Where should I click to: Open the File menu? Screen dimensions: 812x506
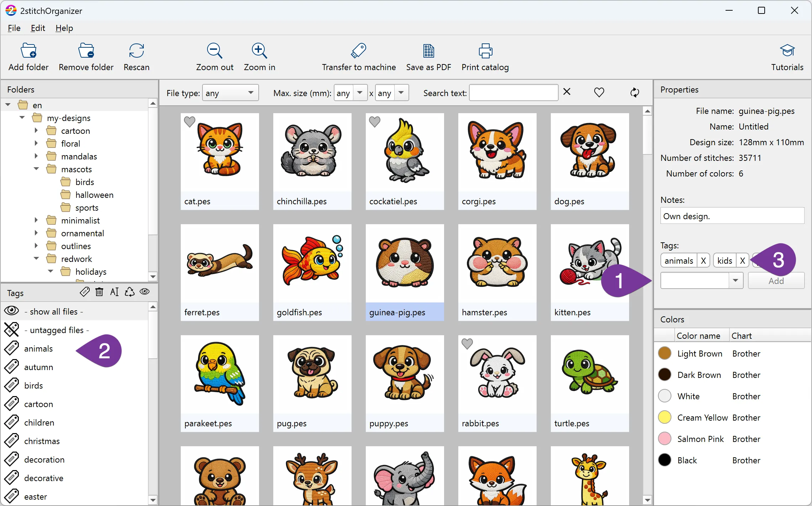[x=14, y=28]
